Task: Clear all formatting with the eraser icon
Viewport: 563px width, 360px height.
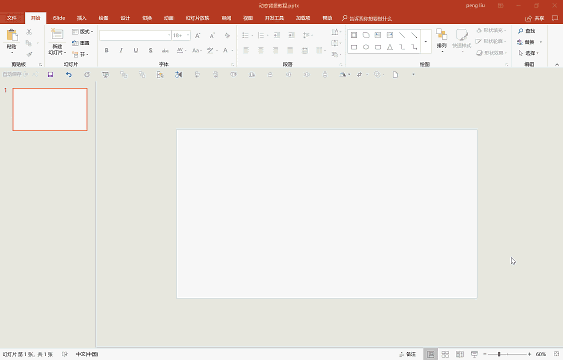Action: [227, 36]
